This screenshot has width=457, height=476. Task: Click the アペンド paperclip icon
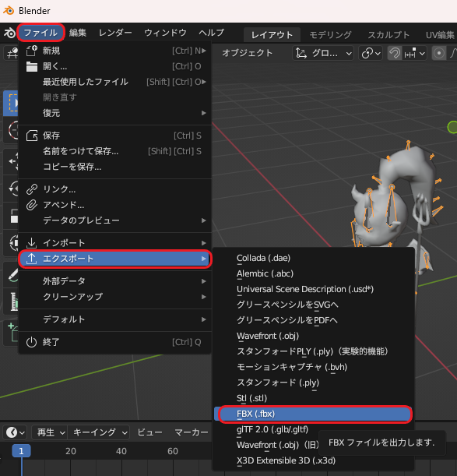tap(32, 205)
